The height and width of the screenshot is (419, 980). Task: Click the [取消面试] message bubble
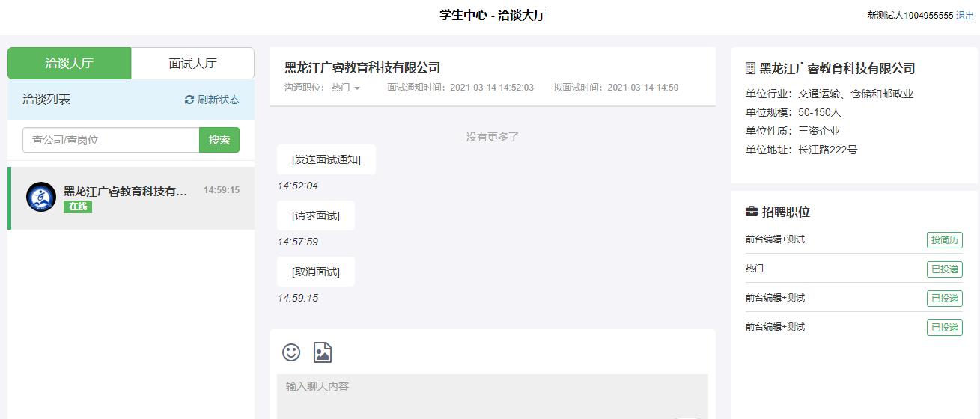(x=316, y=272)
